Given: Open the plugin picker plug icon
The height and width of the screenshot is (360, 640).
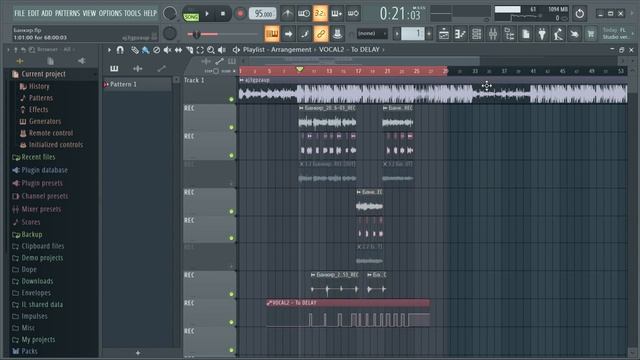Looking at the screenshot, I should [542, 34].
